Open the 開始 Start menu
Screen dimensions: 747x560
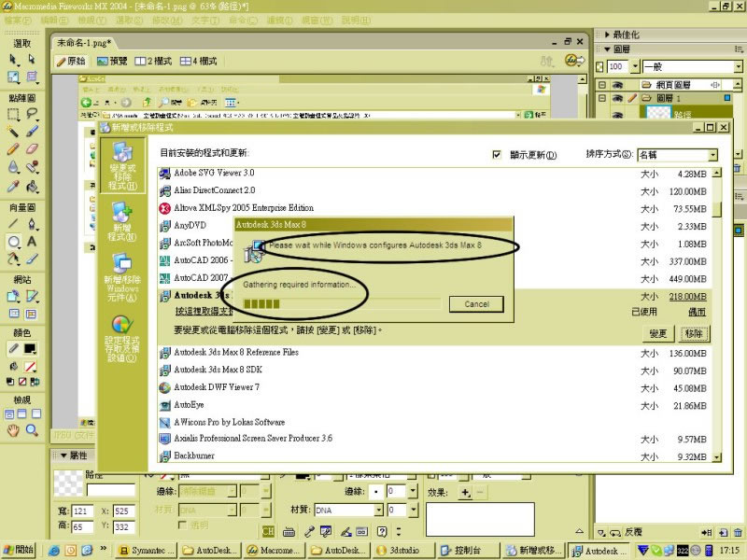[x=19, y=550]
